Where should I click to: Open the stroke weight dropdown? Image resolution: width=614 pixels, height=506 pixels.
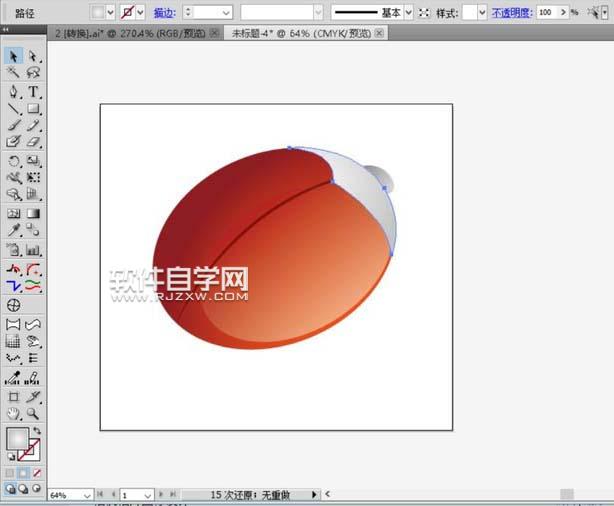(x=226, y=13)
